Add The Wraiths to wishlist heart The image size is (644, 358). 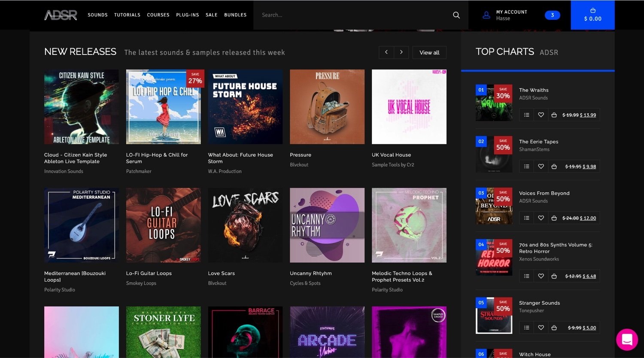click(541, 115)
